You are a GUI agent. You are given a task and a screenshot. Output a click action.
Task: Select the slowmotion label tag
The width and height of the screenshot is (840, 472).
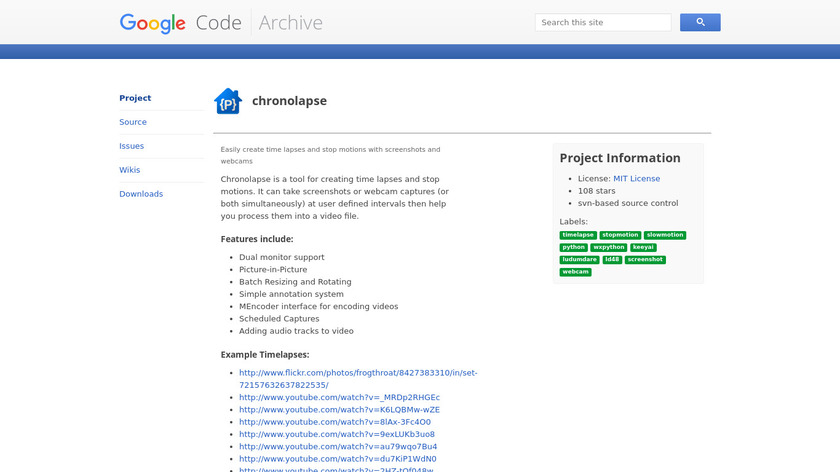tap(665, 235)
